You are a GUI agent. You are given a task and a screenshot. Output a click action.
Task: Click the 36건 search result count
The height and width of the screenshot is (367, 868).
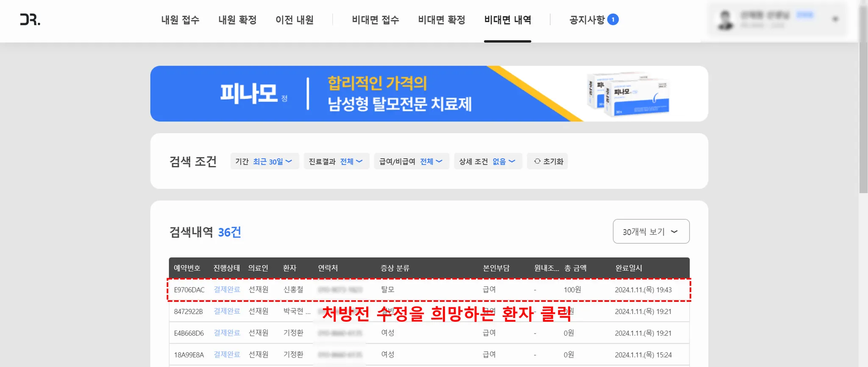pos(229,232)
